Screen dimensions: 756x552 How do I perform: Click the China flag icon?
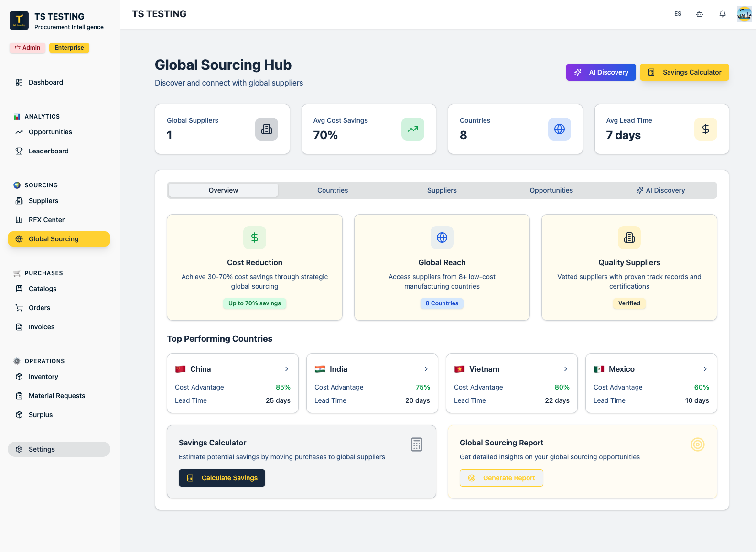(180, 369)
